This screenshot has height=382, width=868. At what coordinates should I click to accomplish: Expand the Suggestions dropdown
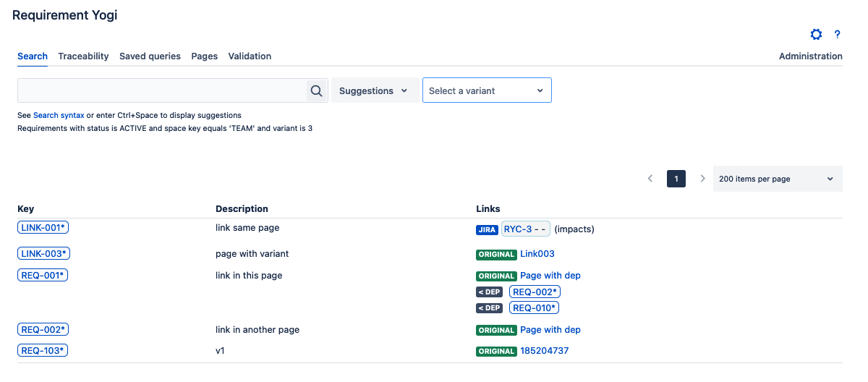[374, 91]
